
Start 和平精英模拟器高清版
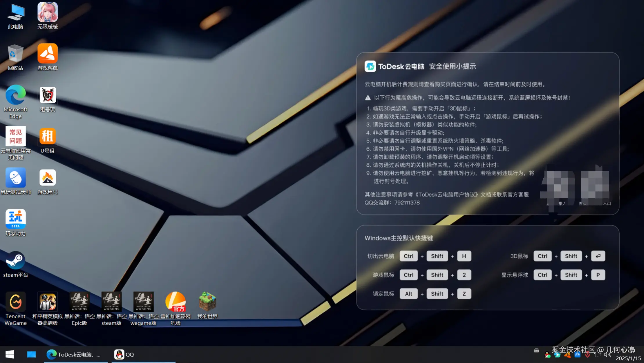pos(47,302)
